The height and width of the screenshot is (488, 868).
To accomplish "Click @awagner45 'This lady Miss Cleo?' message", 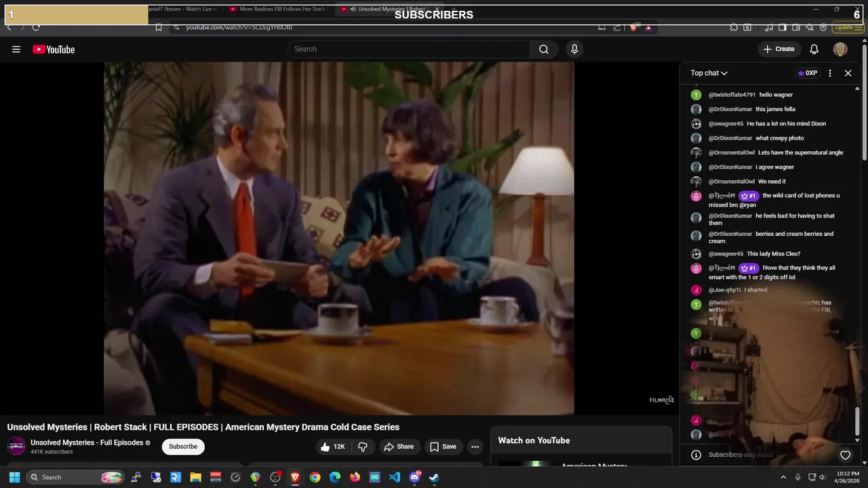I will (x=771, y=254).
